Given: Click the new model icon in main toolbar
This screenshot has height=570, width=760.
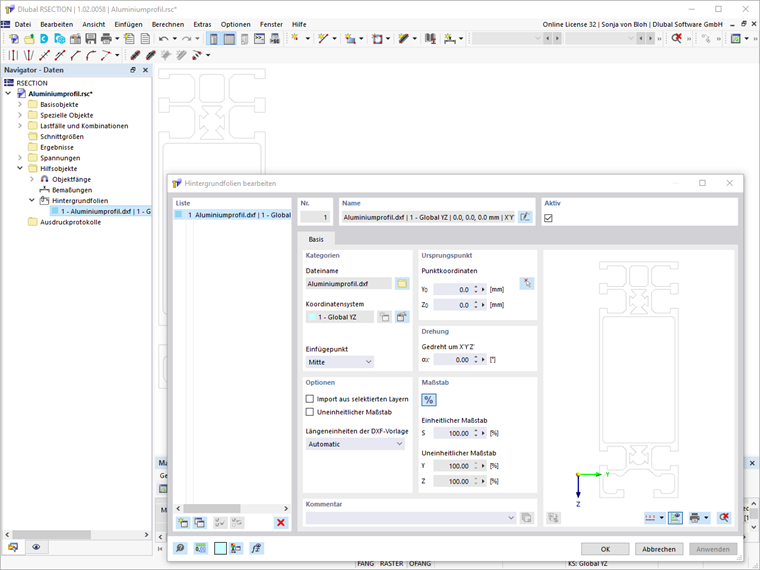Looking at the screenshot, I should click(14, 39).
